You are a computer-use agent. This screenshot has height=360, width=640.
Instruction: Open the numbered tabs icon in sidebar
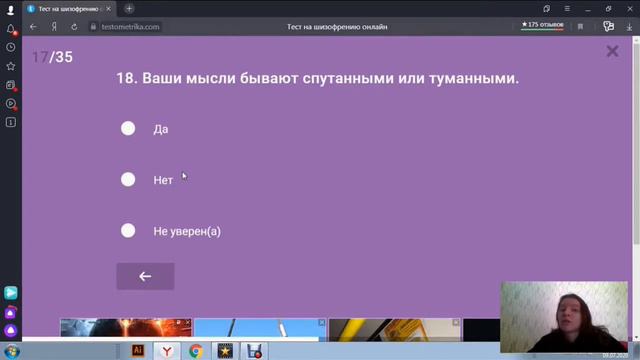[11, 122]
